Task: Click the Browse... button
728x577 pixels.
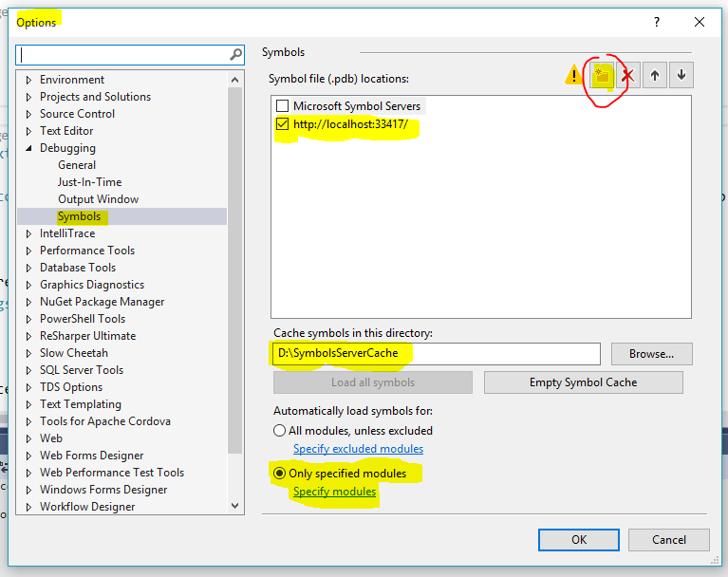Action: (x=651, y=354)
